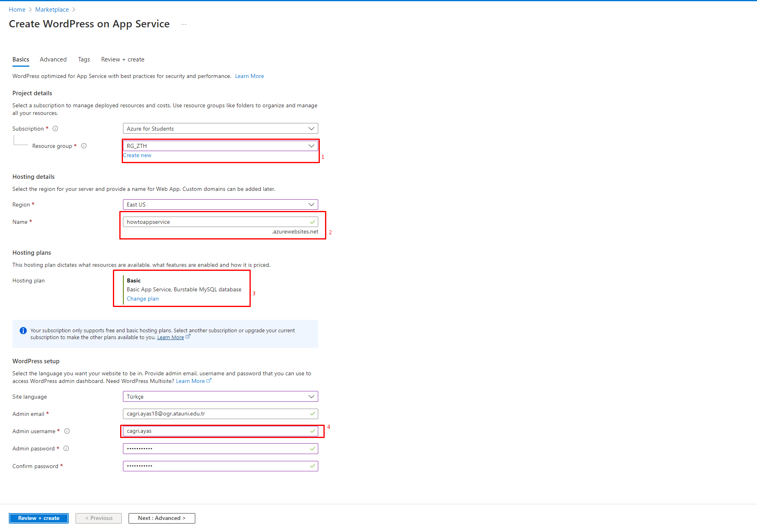Switch to the Tags tab
Viewport: 757px width, 532px height.
(84, 59)
